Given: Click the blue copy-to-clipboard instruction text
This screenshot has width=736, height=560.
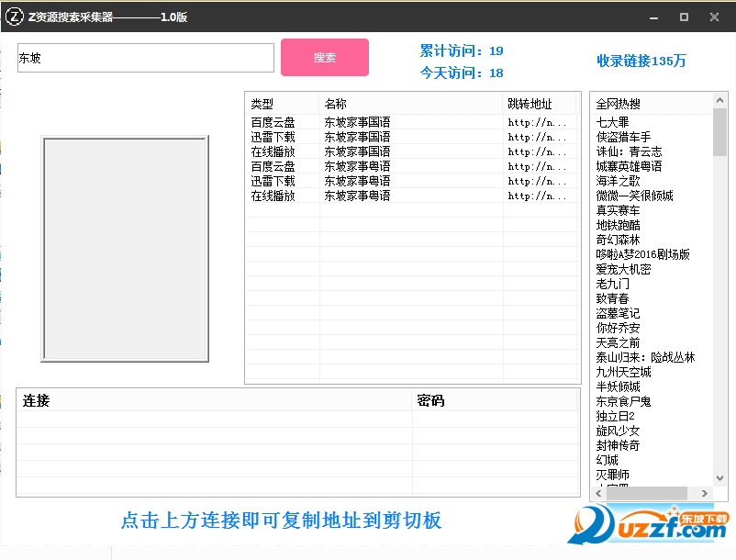Looking at the screenshot, I should click(x=281, y=521).
